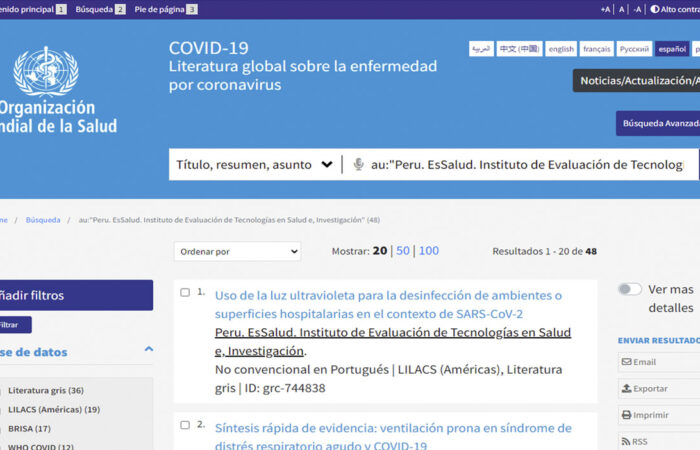The image size is (700, 450).
Task: Skip to Búsqueda shortcut link
Action: [x=100, y=9]
